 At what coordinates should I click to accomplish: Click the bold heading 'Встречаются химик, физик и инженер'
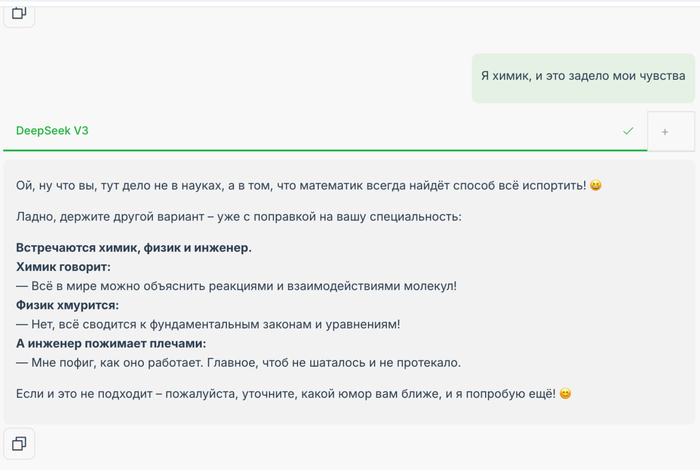click(x=134, y=248)
